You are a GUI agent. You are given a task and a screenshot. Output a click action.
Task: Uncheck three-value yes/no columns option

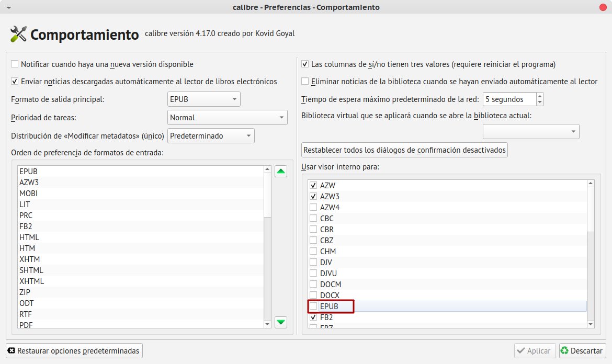pyautogui.click(x=304, y=64)
